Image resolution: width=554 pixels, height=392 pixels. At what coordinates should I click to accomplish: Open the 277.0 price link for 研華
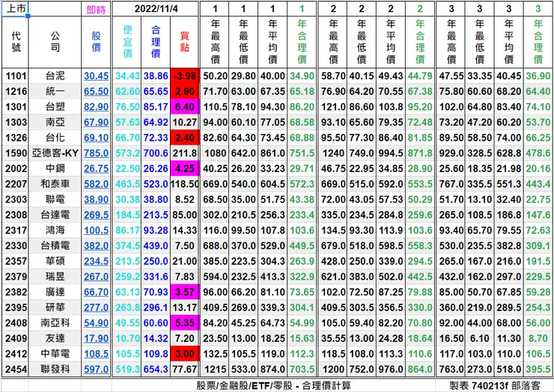pos(96,307)
